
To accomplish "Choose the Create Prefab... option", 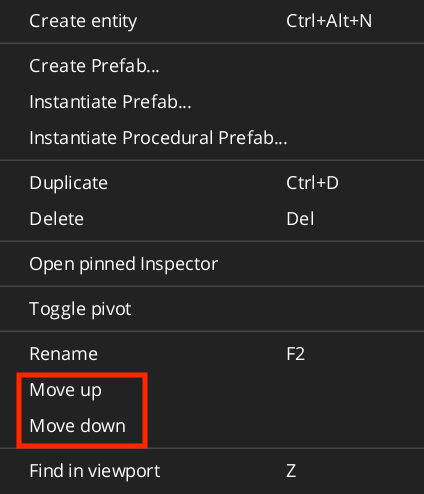I will (212, 66).
